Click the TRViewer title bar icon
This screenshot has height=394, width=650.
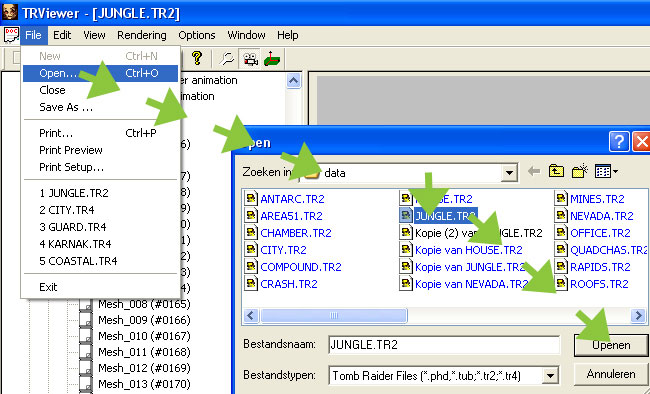[10, 12]
